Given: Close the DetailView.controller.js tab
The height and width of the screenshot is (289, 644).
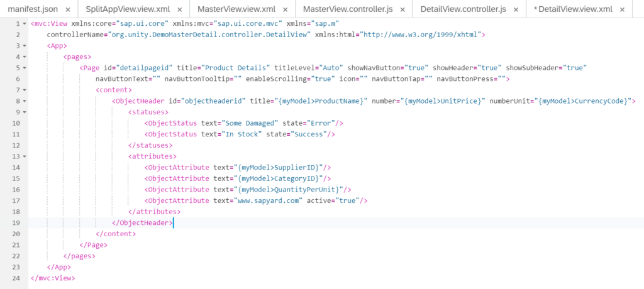Looking at the screenshot, I should pos(516,9).
